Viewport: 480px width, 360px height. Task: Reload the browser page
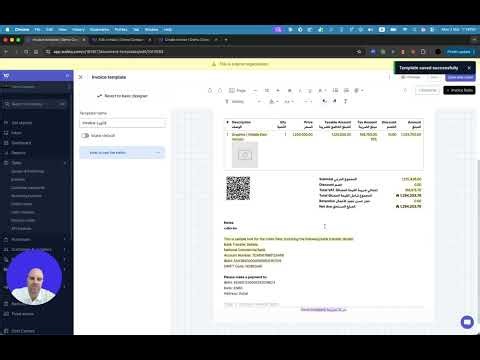click(x=26, y=52)
